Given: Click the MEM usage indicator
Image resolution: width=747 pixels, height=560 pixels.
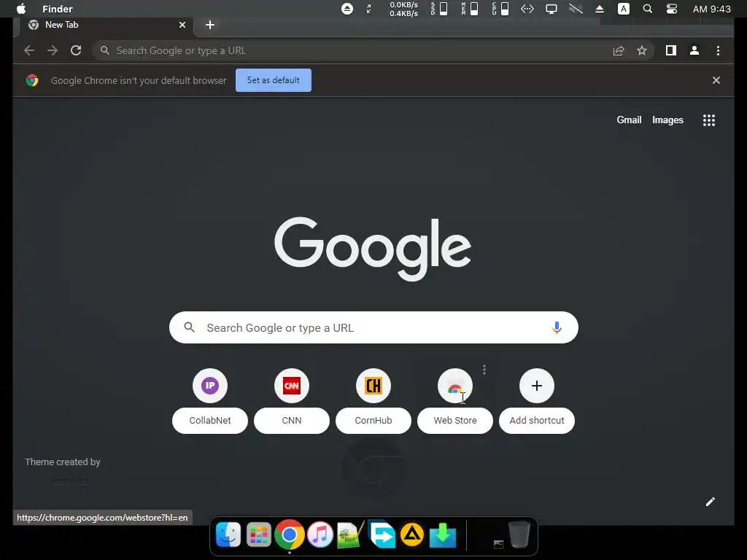Looking at the screenshot, I should [470, 9].
